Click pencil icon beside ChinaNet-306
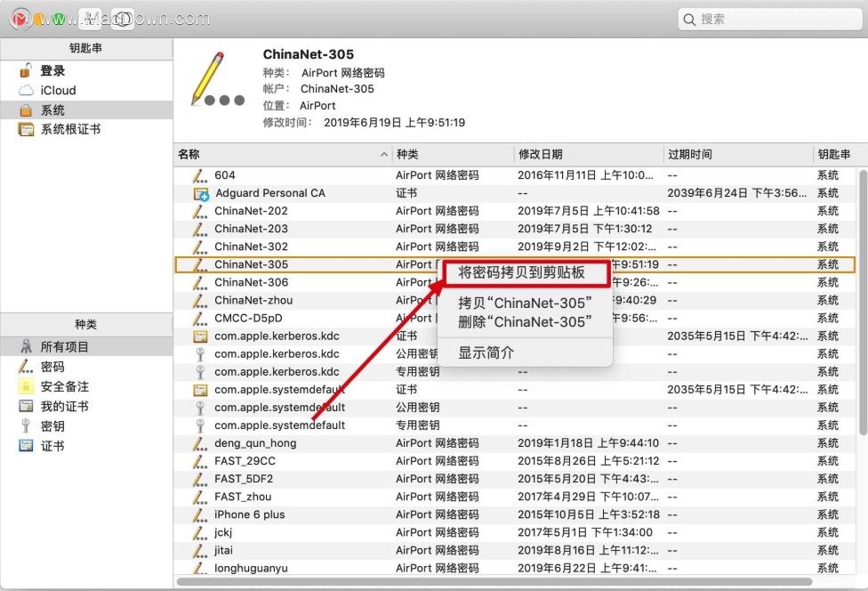This screenshot has height=591, width=868. [199, 282]
